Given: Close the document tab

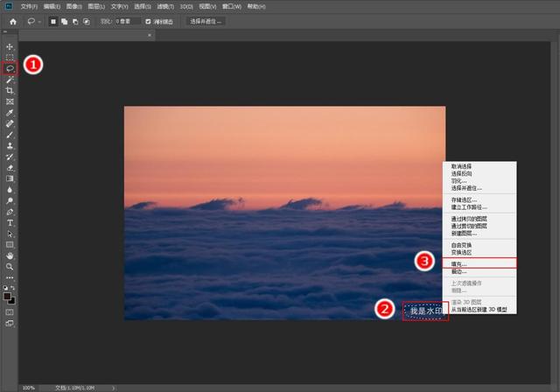Looking at the screenshot, I should [x=150, y=35].
